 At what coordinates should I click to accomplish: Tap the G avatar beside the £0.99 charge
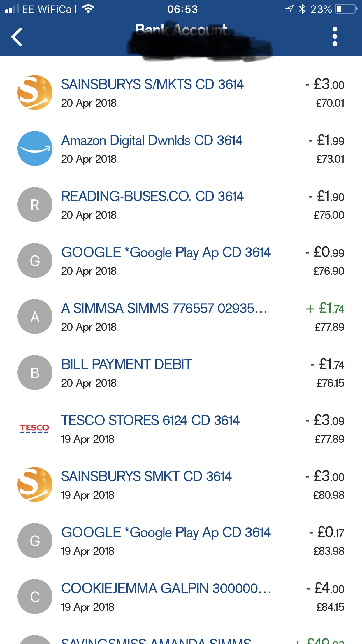(x=35, y=260)
